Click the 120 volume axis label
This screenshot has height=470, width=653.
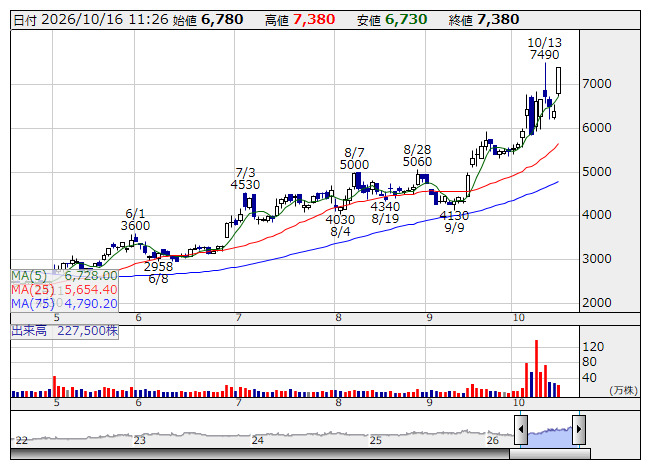tap(593, 347)
